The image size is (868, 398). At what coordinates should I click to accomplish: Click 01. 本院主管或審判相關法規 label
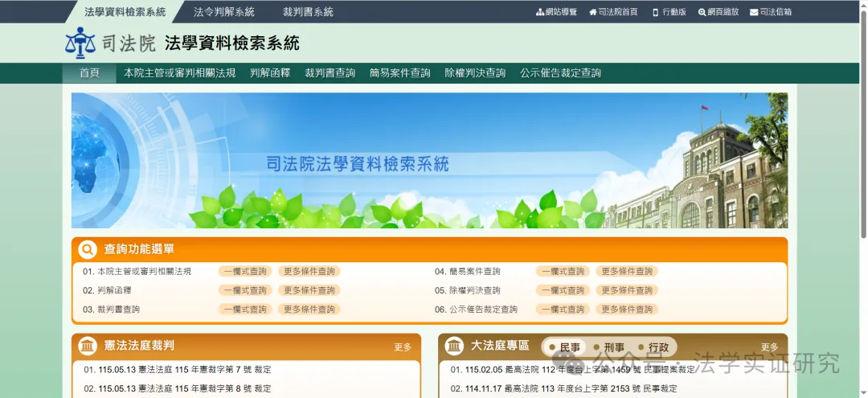[137, 272]
